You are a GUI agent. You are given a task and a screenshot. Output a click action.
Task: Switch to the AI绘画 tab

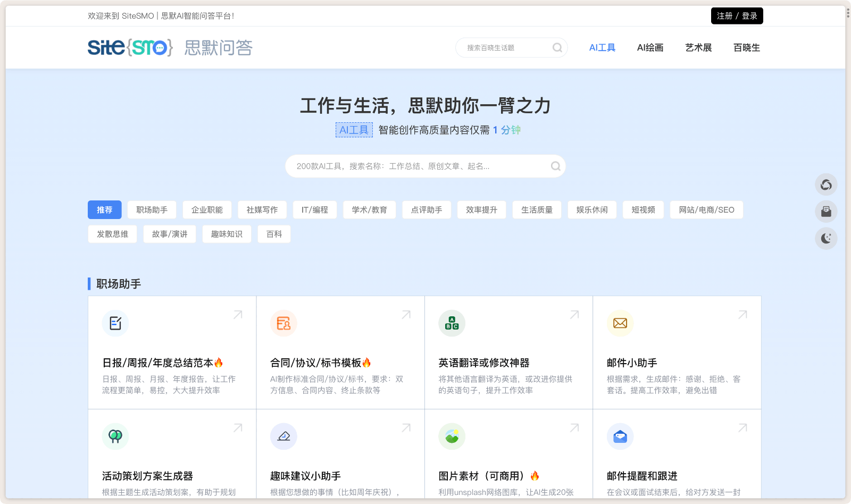[x=650, y=47]
